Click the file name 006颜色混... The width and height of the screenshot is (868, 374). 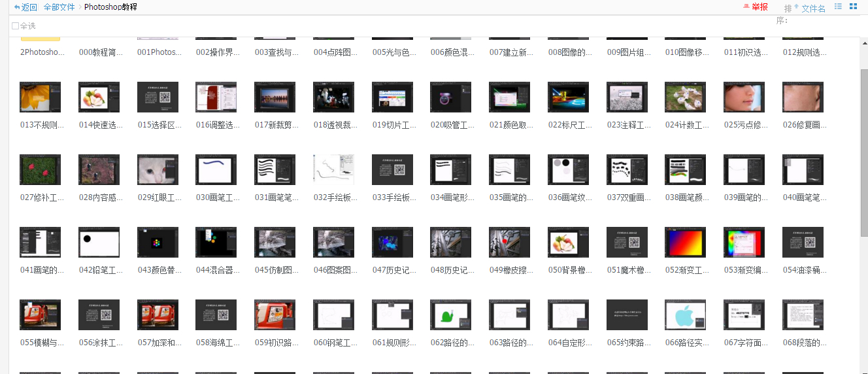pyautogui.click(x=453, y=52)
